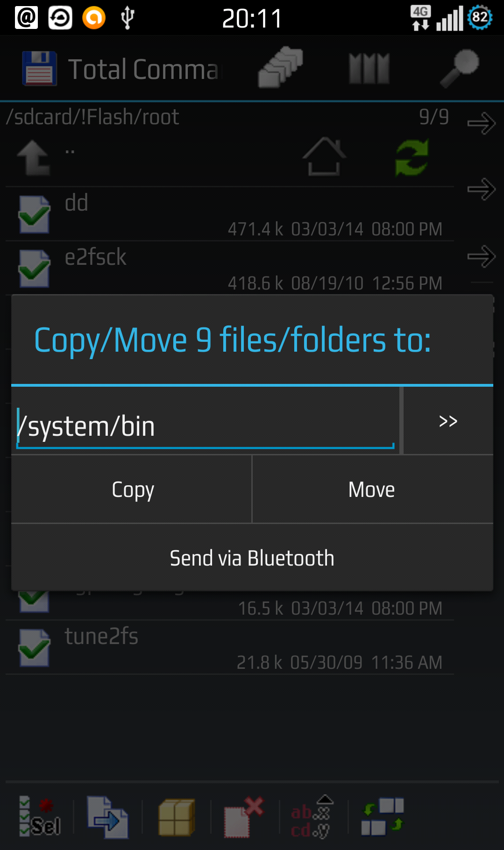This screenshot has width=504, height=850.
Task: Tap the zip pack box icon
Action: (177, 817)
